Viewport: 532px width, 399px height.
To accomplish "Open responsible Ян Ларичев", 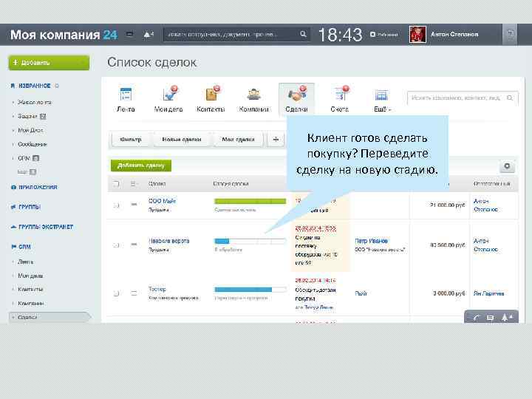I will (x=488, y=293).
